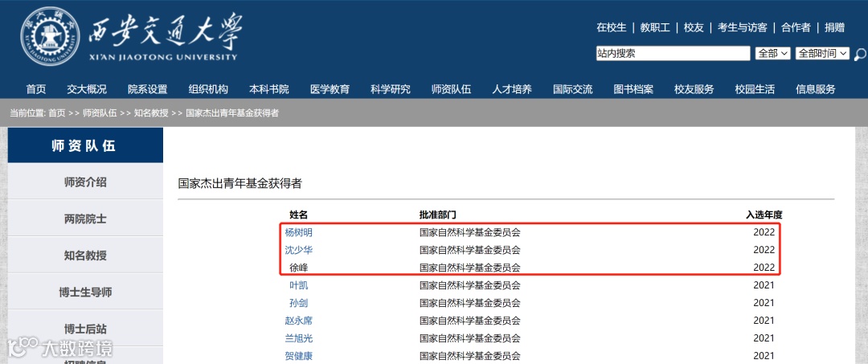The image size is (868, 364).
Task: Open 师资队伍 navigation menu item
Action: 451,89
